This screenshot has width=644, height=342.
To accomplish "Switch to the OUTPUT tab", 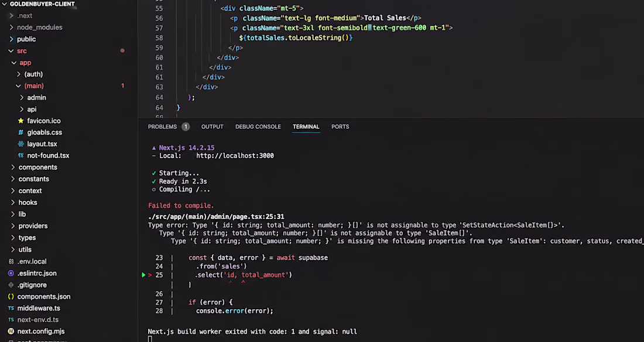I will 213,126.
